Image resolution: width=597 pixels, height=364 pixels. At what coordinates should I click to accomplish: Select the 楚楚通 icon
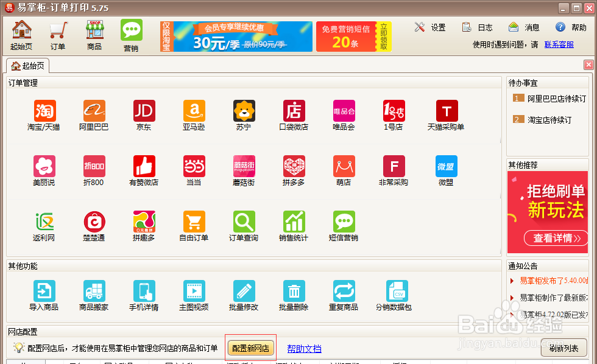[x=94, y=222]
